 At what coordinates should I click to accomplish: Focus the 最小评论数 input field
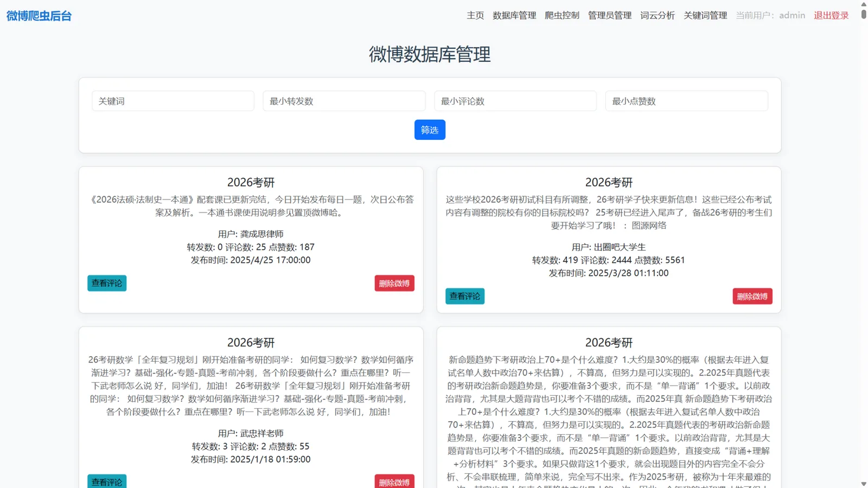[515, 101]
